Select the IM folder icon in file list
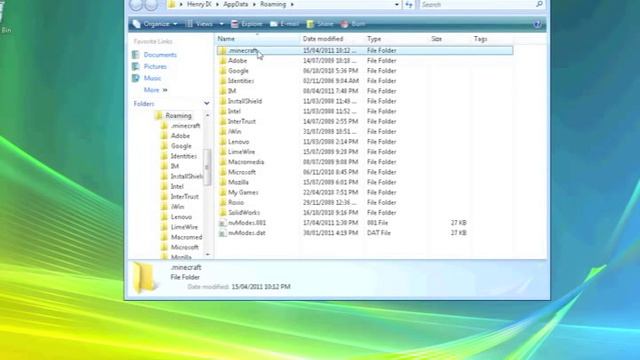Screen dimensions: 640x360 222,91
